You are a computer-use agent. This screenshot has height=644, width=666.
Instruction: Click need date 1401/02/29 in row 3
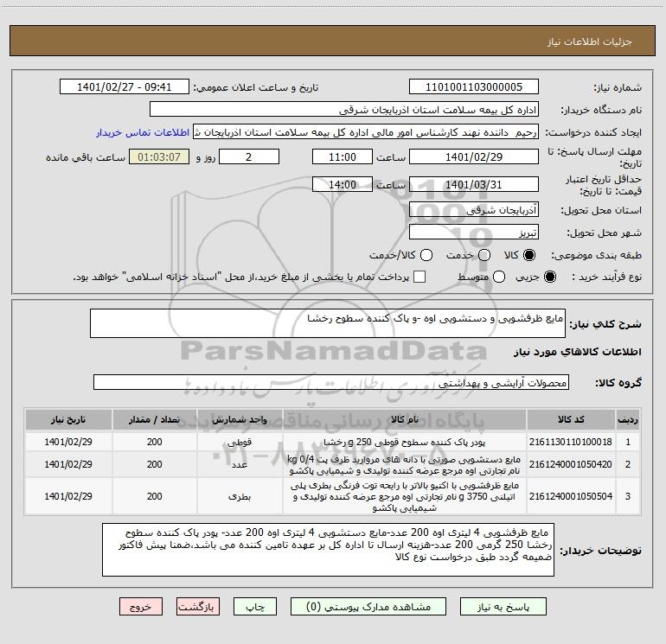[x=68, y=496]
